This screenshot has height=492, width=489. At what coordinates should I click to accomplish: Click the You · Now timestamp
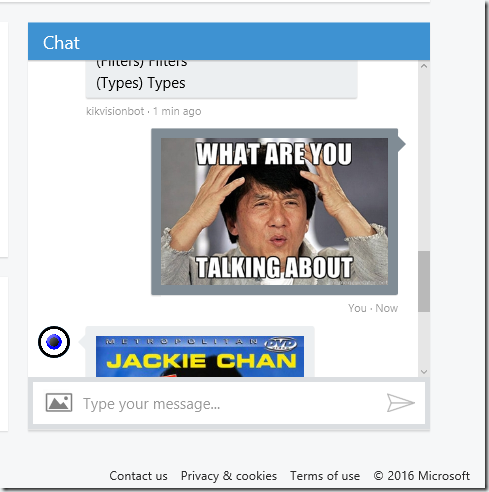373,308
